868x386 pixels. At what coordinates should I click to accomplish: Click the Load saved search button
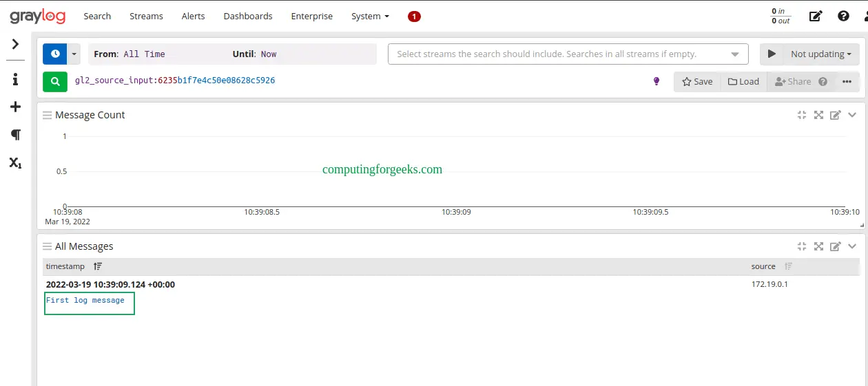tap(743, 81)
